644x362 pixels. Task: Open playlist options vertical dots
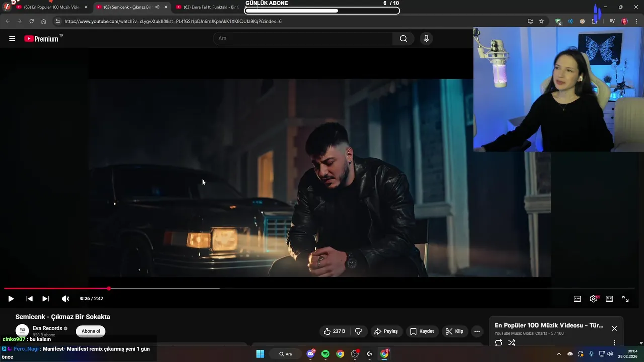pos(614,343)
